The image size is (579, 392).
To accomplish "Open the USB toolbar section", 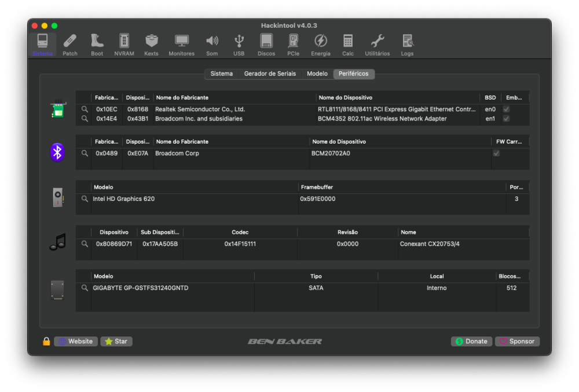I will point(239,45).
